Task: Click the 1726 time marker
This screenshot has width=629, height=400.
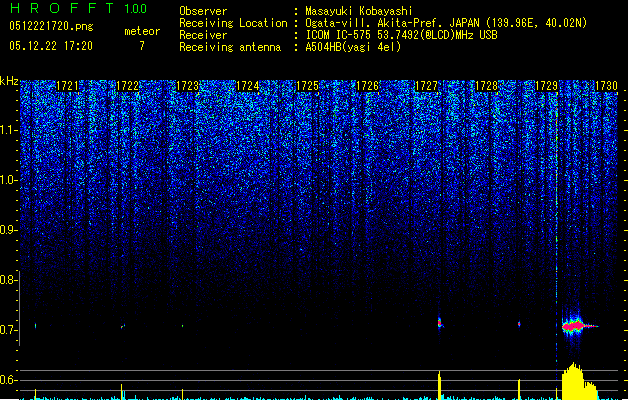Action: click(x=367, y=86)
